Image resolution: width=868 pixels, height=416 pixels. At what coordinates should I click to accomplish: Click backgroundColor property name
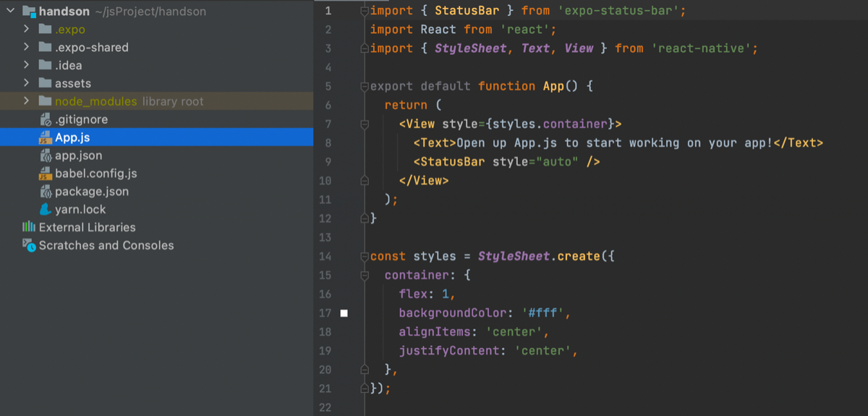pyautogui.click(x=452, y=313)
